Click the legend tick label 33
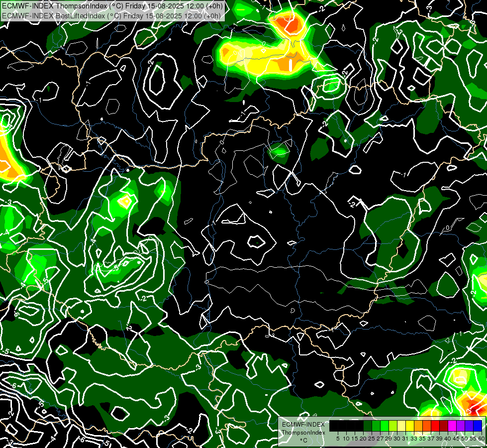This screenshot has height=448, width=487. (414, 439)
